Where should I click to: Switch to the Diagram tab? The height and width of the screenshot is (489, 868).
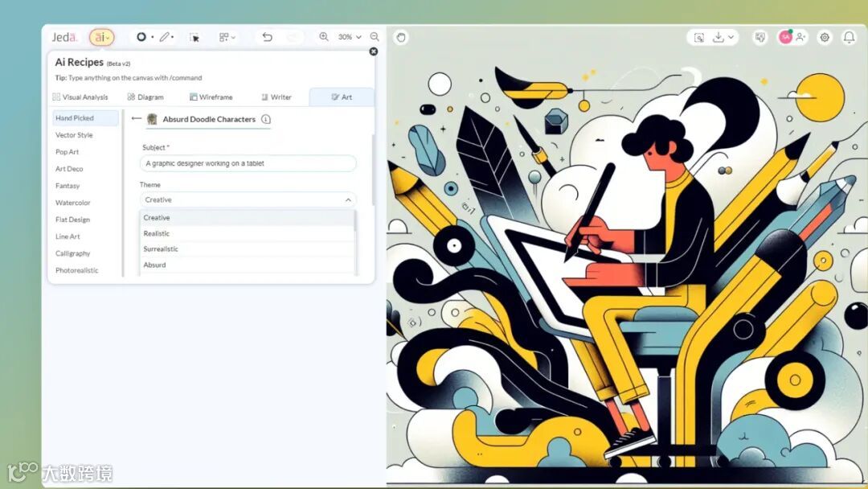145,97
